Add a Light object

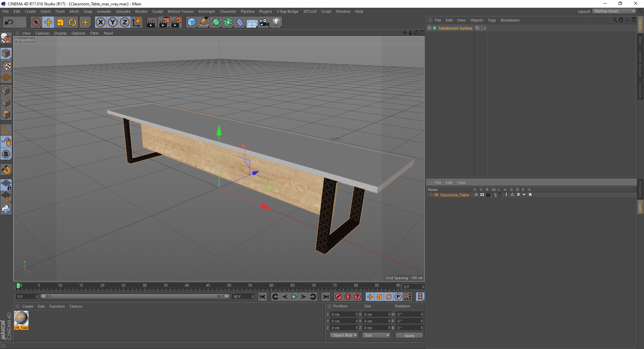pyautogui.click(x=276, y=22)
